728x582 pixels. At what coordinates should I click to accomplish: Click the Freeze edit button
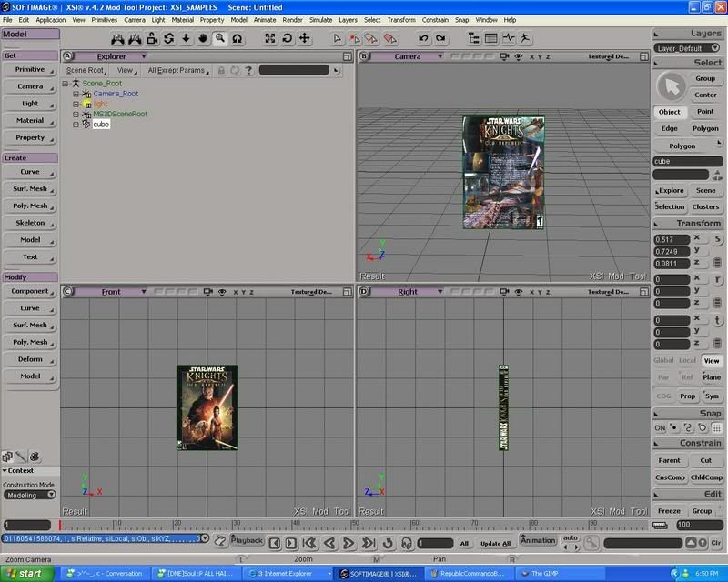669,511
